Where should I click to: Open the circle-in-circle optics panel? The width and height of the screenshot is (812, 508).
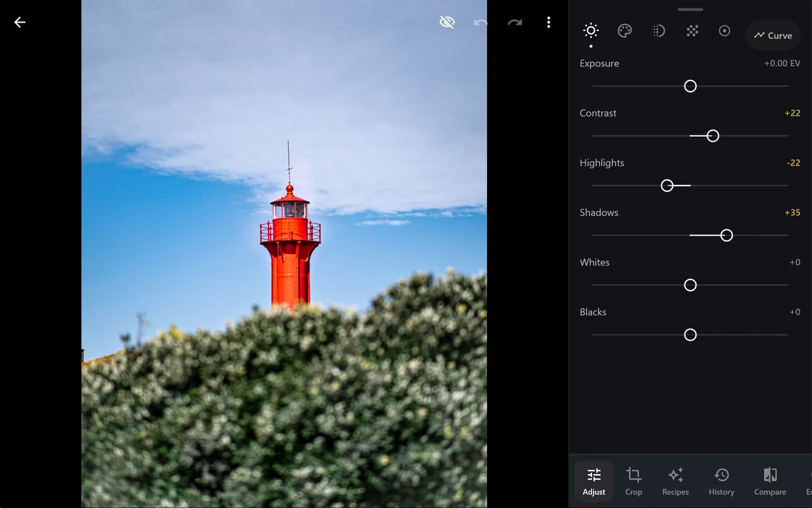[x=725, y=30]
